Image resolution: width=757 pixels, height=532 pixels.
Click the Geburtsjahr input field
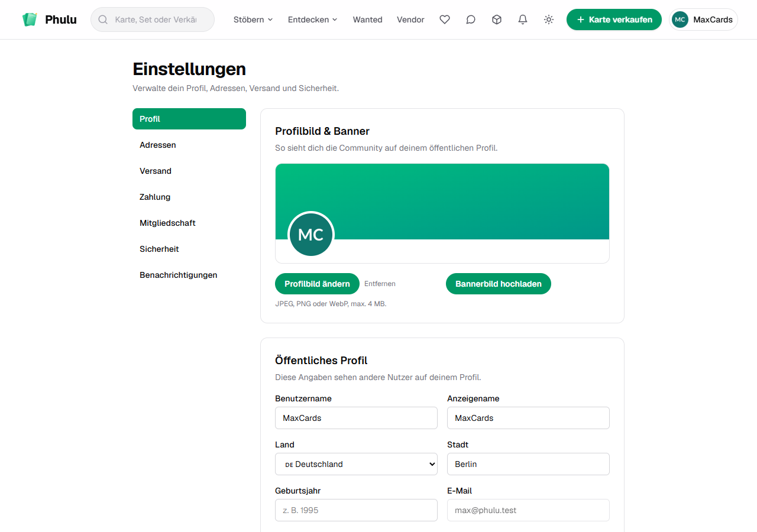click(356, 510)
